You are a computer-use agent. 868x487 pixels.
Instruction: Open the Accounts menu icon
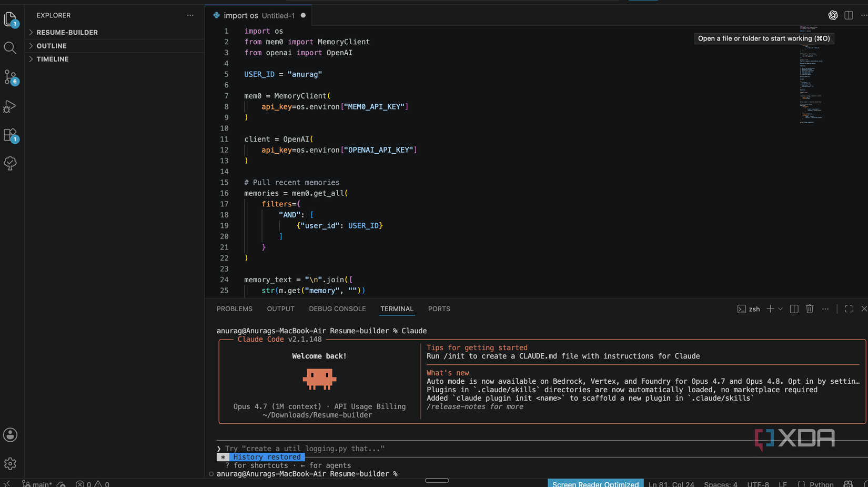(x=10, y=435)
